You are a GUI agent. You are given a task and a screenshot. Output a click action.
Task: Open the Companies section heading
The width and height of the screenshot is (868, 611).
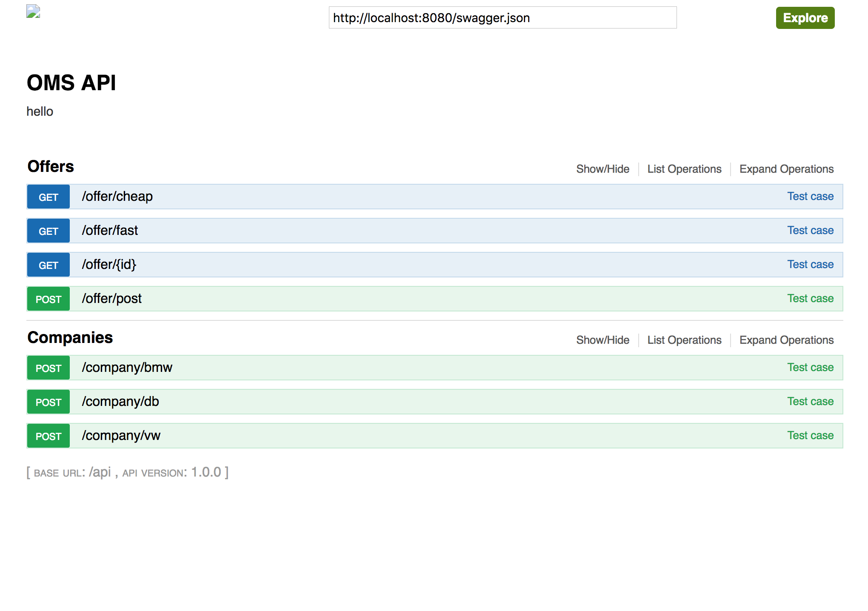(x=70, y=337)
